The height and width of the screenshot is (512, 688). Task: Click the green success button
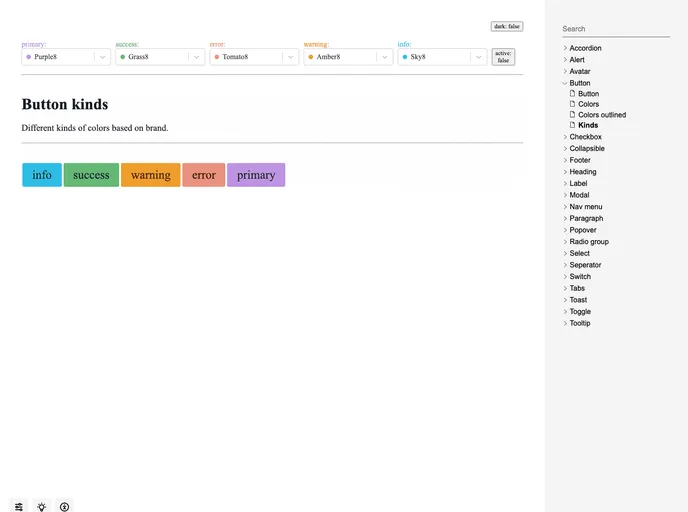91,175
